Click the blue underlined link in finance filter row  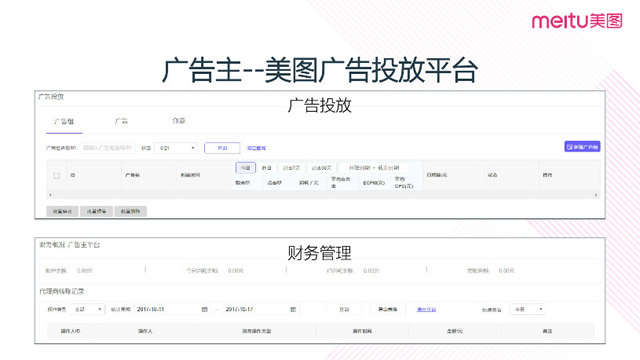click(x=427, y=309)
